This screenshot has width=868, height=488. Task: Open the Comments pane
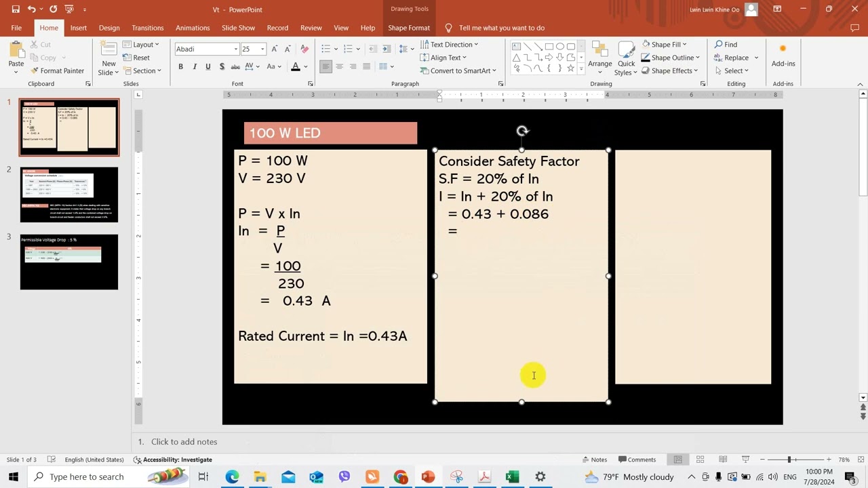point(637,460)
